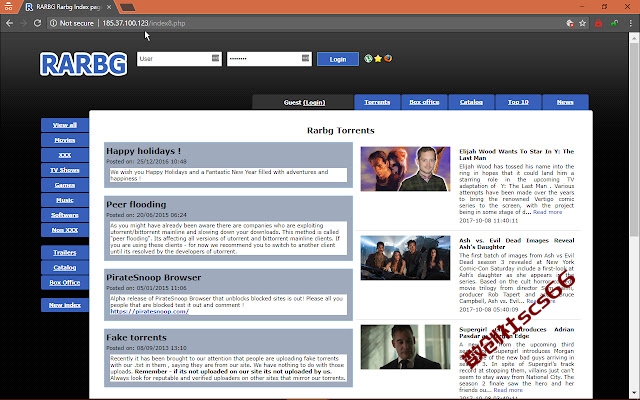640x400 pixels.
Task: Click the translate icon in address bar
Action: point(570,23)
